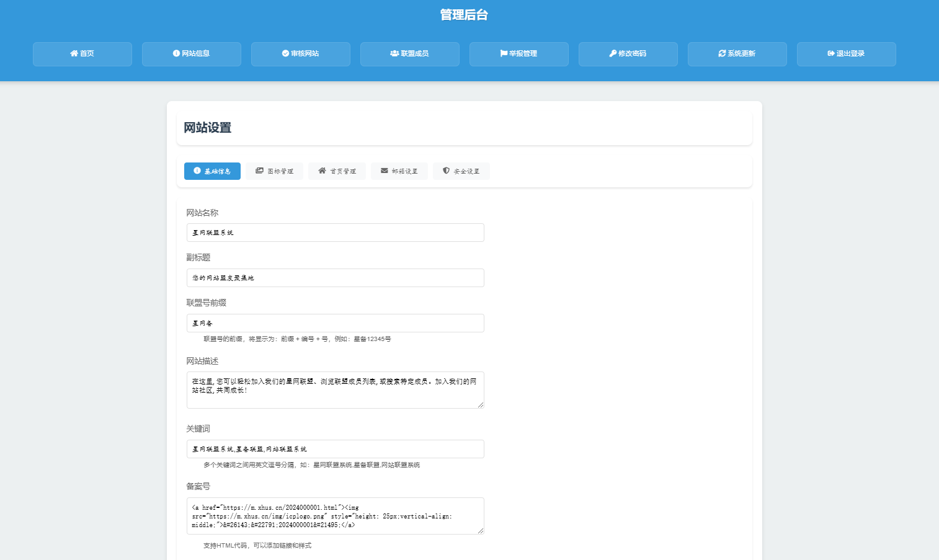Open 联盟成员 via its users icon
The width and height of the screenshot is (939, 560).
click(x=394, y=54)
